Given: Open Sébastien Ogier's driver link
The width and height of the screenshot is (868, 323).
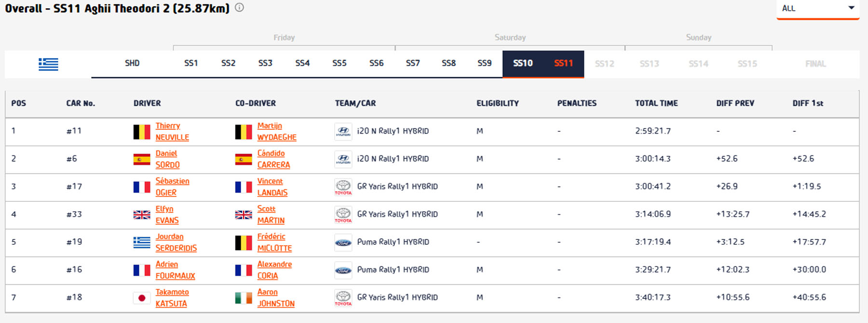Looking at the screenshot, I should 172,187.
